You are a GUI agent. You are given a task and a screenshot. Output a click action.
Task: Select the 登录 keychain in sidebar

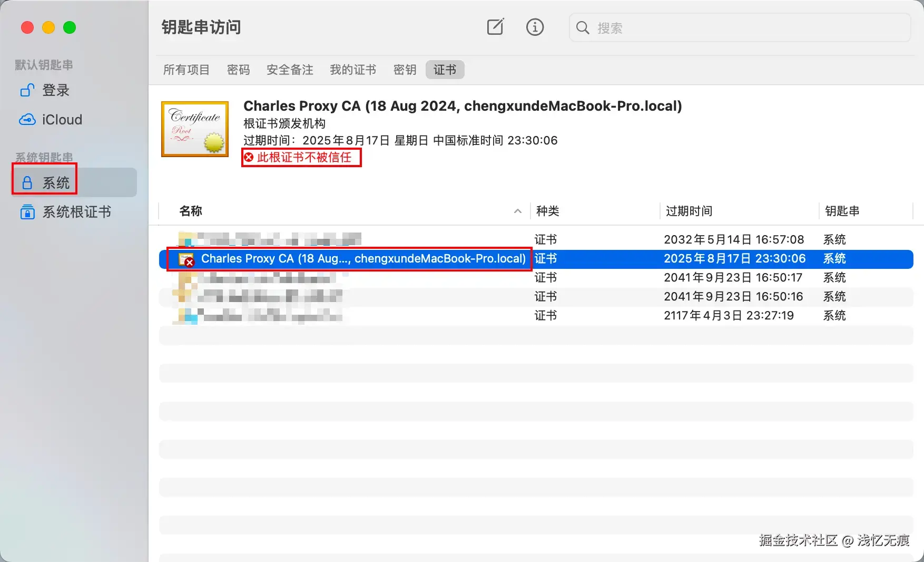coord(74,90)
